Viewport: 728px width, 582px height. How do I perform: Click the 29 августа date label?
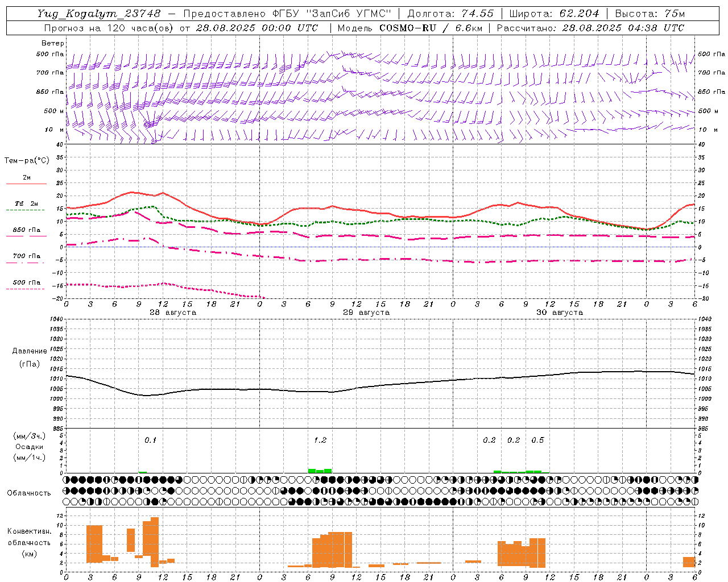pyautogui.click(x=366, y=313)
